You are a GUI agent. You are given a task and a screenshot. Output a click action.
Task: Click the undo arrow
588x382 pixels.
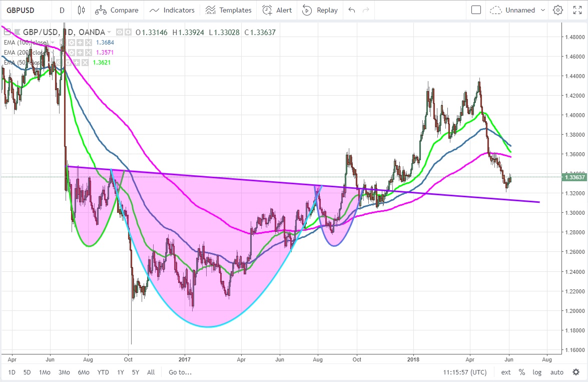352,10
